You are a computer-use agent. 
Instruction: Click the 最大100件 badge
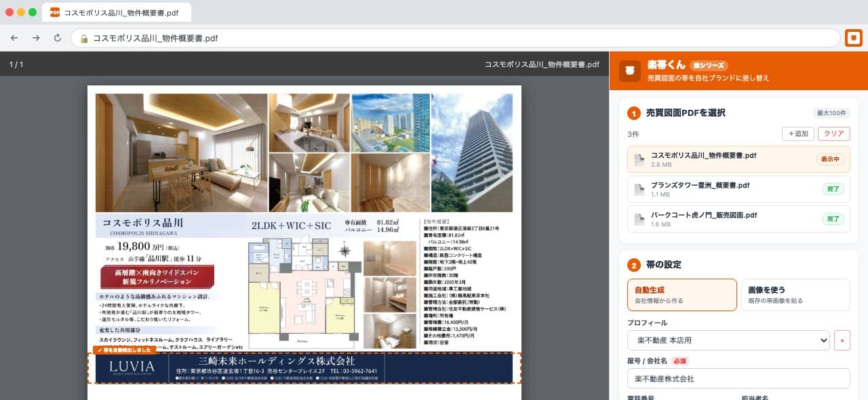[x=831, y=113]
